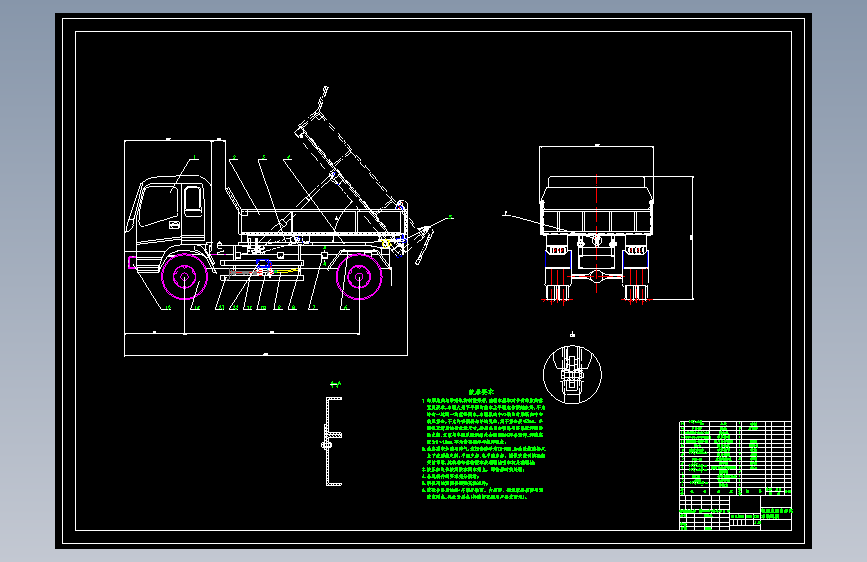Click part callout number 1 above cab

point(195,158)
